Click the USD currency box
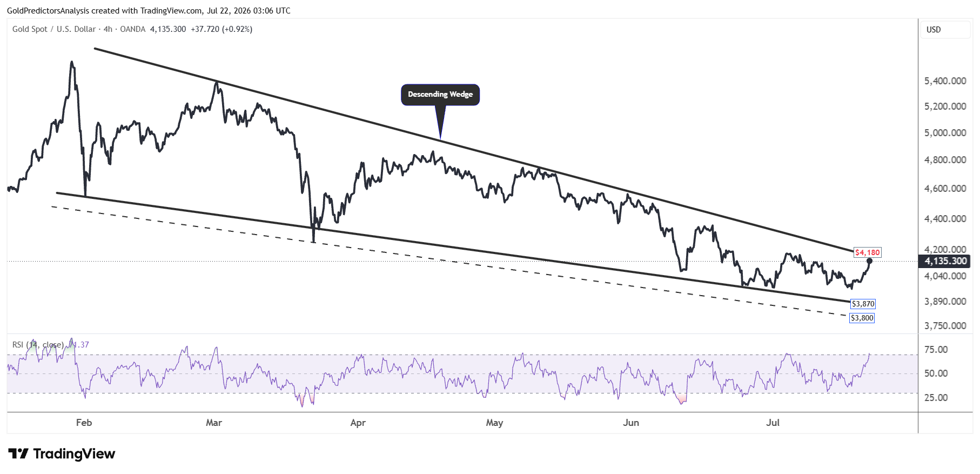980x474 pixels. (945, 30)
